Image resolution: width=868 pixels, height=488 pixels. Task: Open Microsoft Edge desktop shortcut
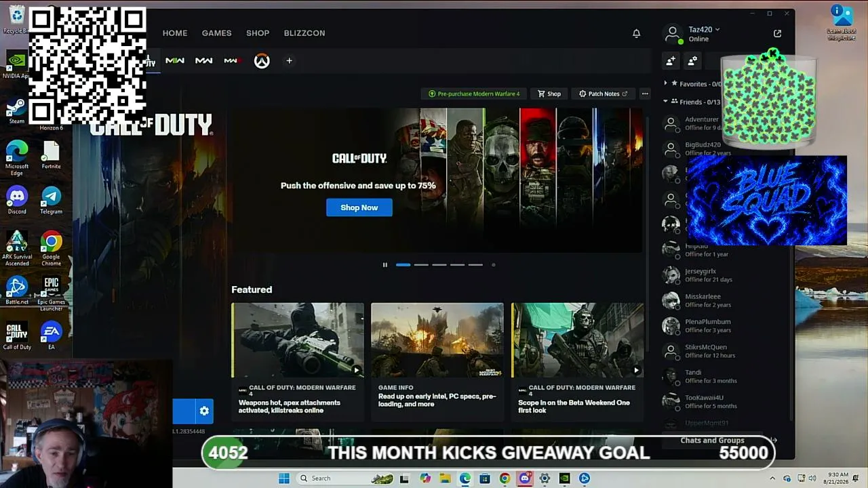[x=17, y=159]
